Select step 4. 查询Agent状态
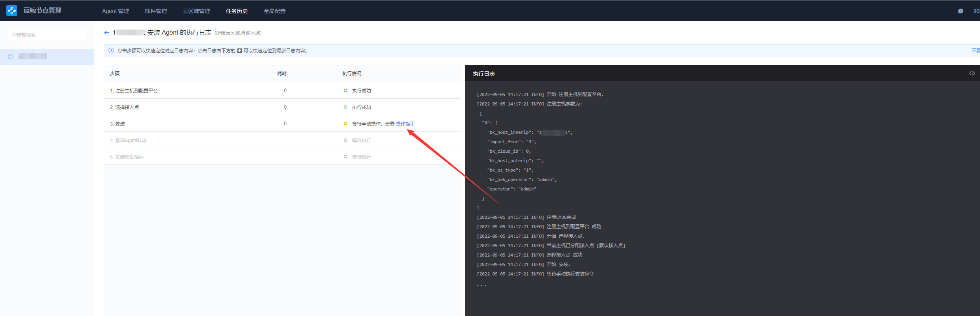This screenshot has width=980, height=316. pyautogui.click(x=128, y=140)
